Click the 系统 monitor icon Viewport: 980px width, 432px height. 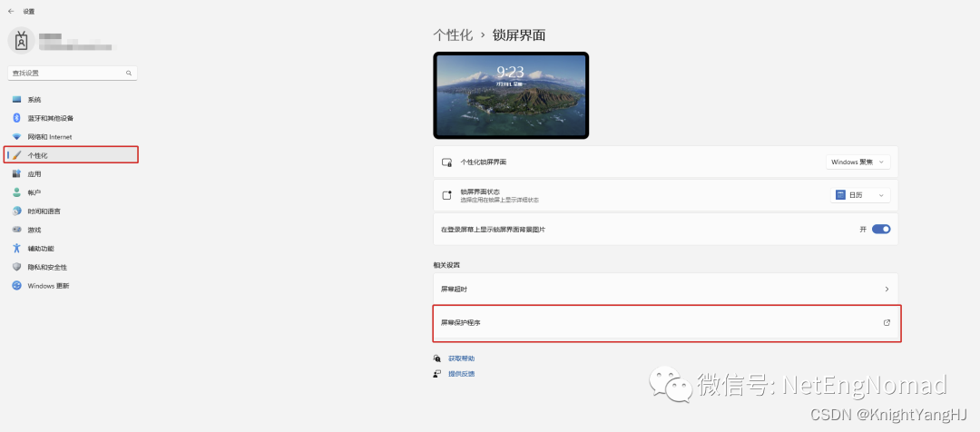point(17,100)
